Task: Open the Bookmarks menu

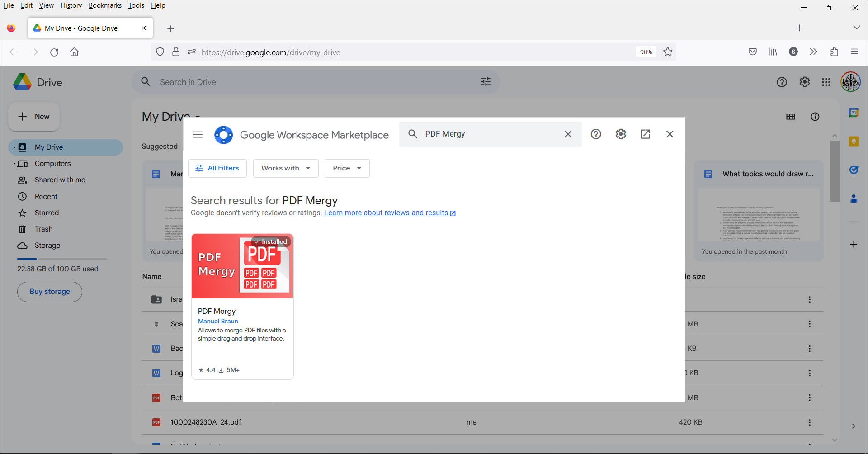Action: [105, 5]
